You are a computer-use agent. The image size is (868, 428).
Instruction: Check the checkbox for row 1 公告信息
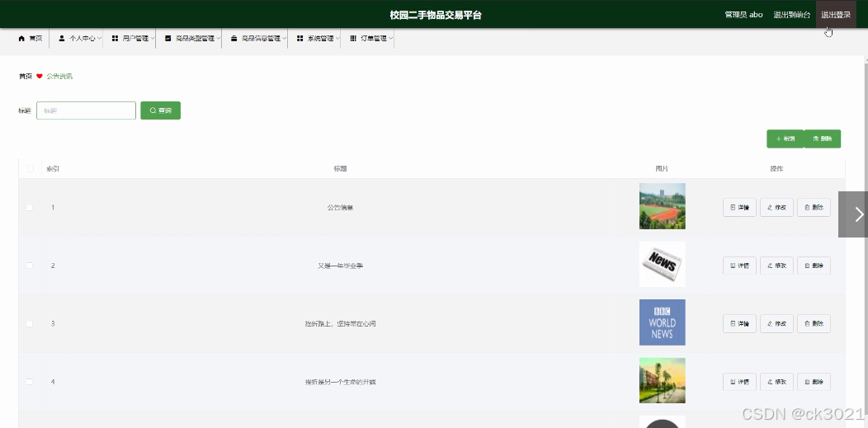tap(30, 207)
